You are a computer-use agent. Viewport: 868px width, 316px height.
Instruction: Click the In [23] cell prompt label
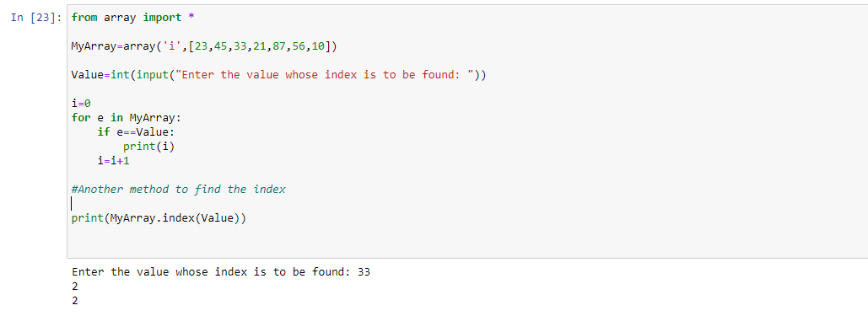(x=36, y=17)
